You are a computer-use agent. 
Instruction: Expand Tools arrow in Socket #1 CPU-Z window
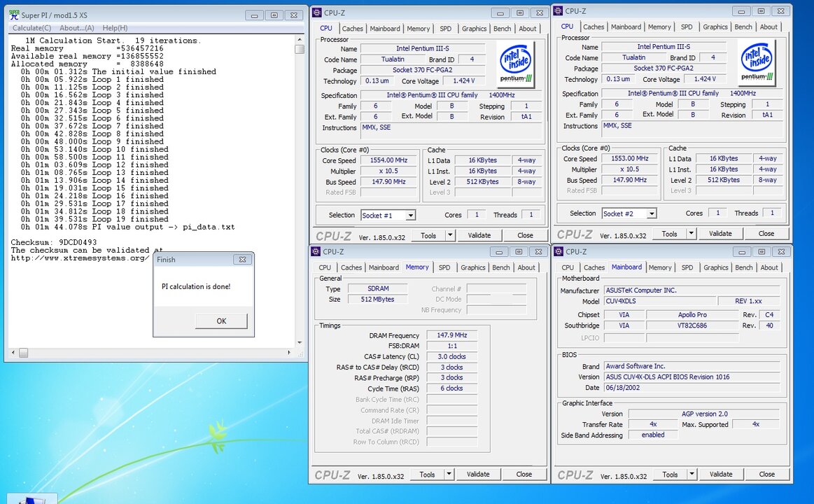pyautogui.click(x=450, y=235)
